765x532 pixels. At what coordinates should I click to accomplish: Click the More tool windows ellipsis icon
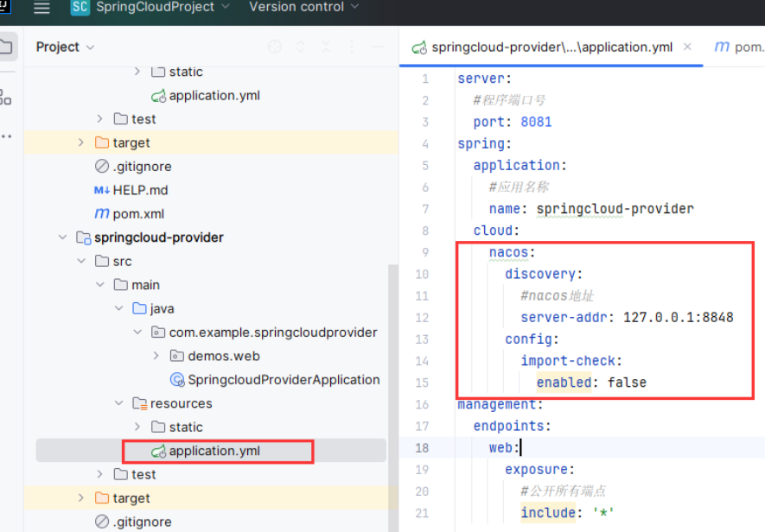coord(6,136)
